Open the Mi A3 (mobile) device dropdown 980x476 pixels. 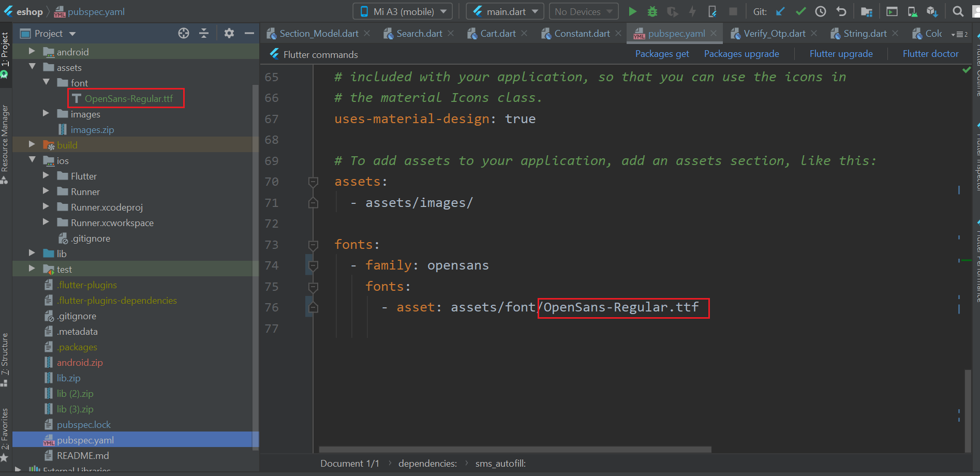coord(403,11)
